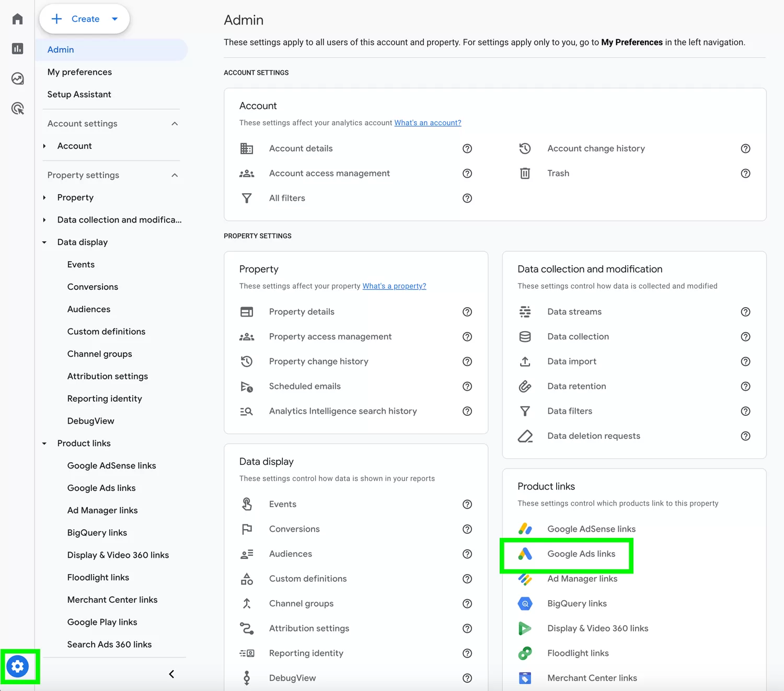This screenshot has width=784, height=691.
Task: Click the All filters funnel icon
Action: [x=247, y=198]
